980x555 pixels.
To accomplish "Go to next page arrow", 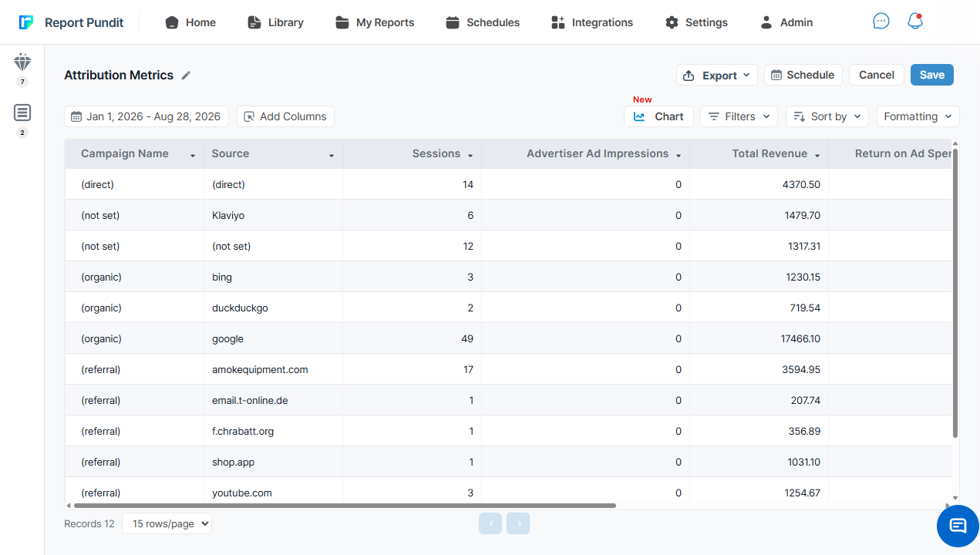I will tap(518, 523).
